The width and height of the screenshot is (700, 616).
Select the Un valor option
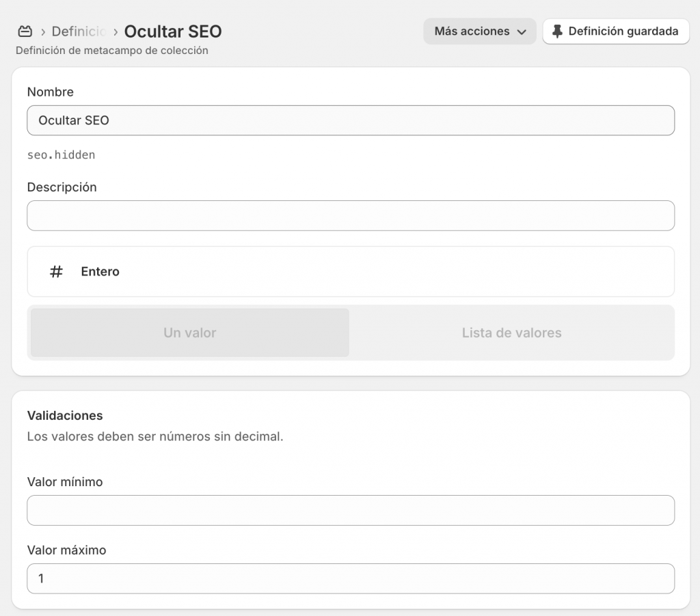point(189,333)
